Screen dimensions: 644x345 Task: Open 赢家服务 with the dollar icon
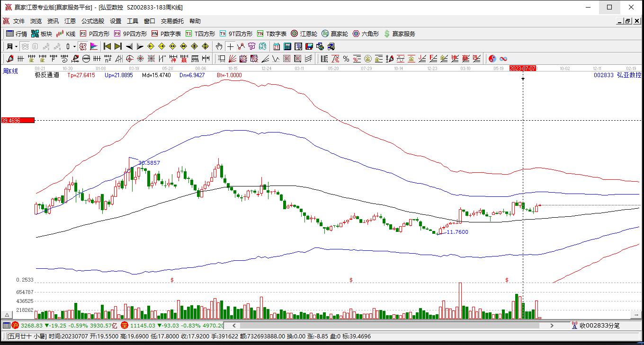pyautogui.click(x=400, y=34)
